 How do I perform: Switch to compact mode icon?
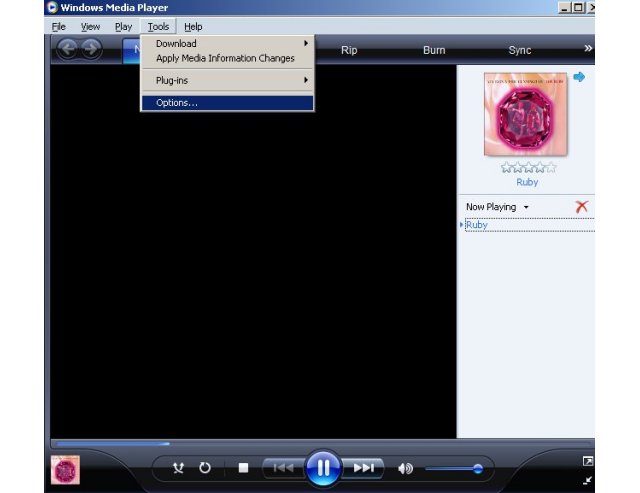[x=588, y=480]
